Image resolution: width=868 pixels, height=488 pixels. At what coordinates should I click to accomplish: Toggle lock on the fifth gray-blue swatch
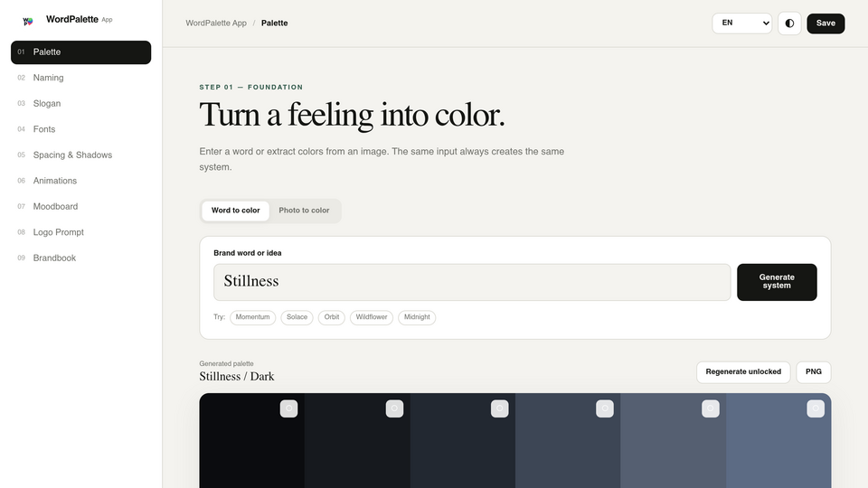point(711,408)
